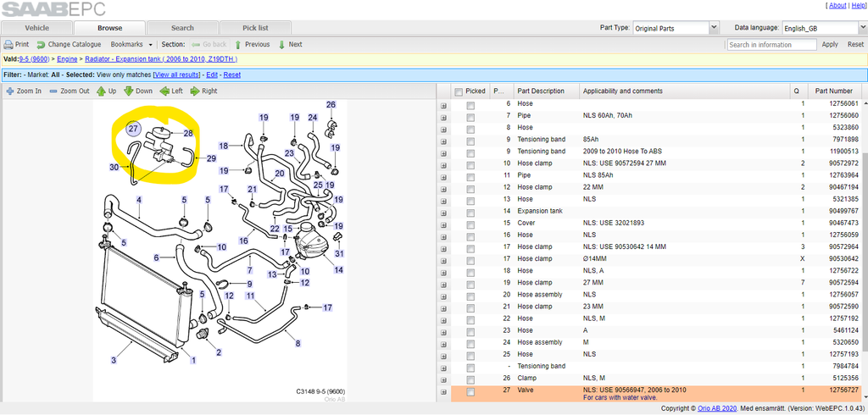Expand the Expansion tank row
This screenshot has width=868, height=415.
(443, 212)
